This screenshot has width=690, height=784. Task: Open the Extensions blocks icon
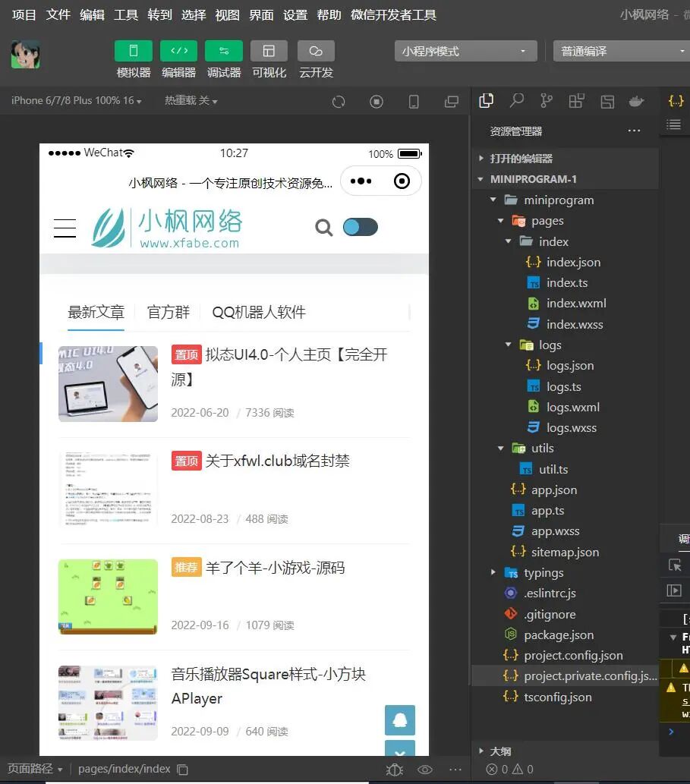click(576, 100)
